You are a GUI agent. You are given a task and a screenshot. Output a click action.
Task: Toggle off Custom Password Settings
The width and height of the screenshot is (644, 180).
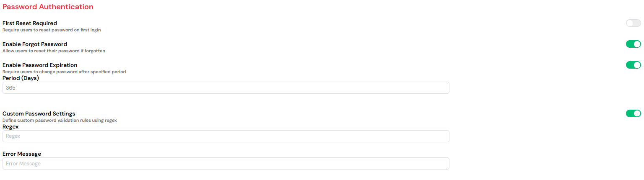pos(633,113)
